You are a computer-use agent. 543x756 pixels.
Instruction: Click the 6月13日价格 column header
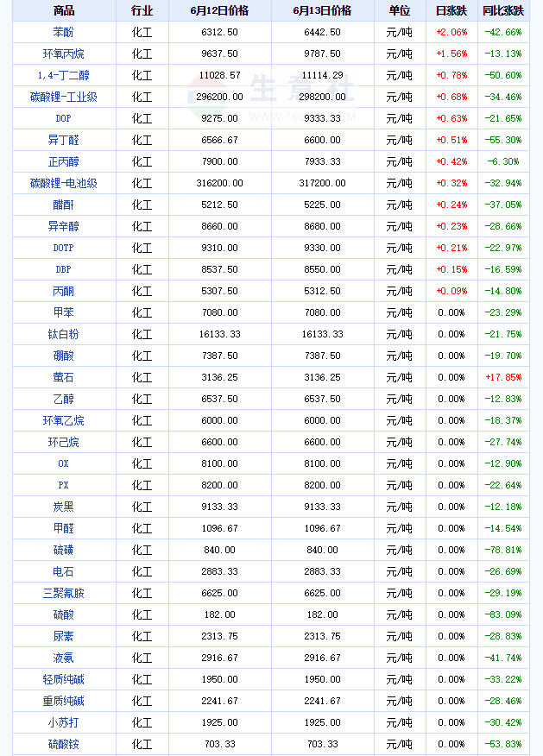tap(322, 10)
